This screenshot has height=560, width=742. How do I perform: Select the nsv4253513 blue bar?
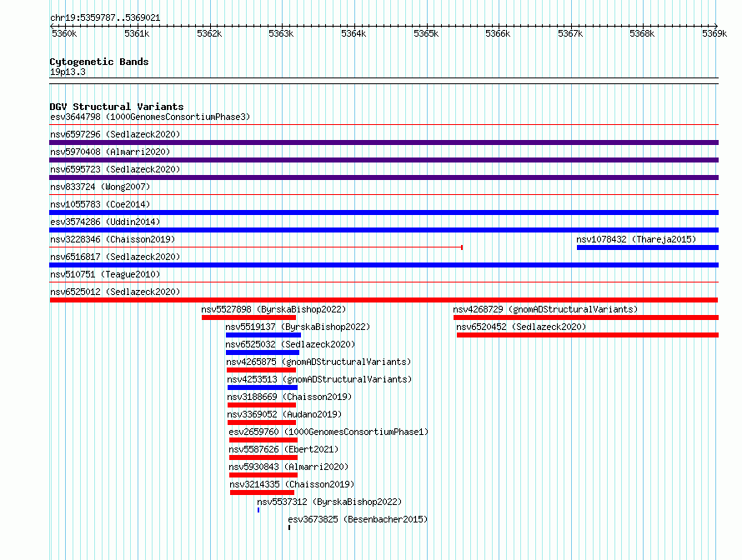point(263,387)
